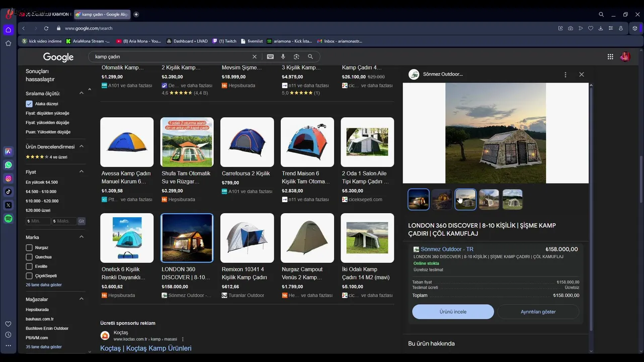
Task: Open the Google apps grid
Action: tap(610, 57)
